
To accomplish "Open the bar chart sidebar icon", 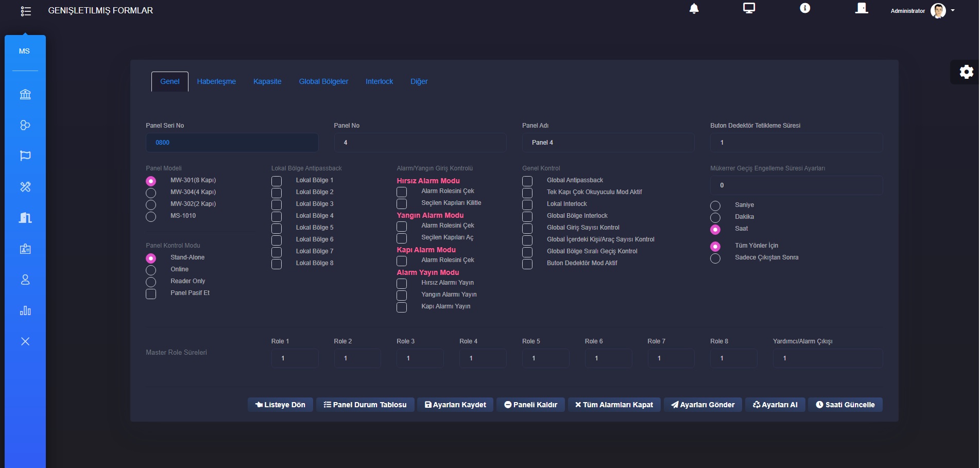I will click(x=25, y=310).
